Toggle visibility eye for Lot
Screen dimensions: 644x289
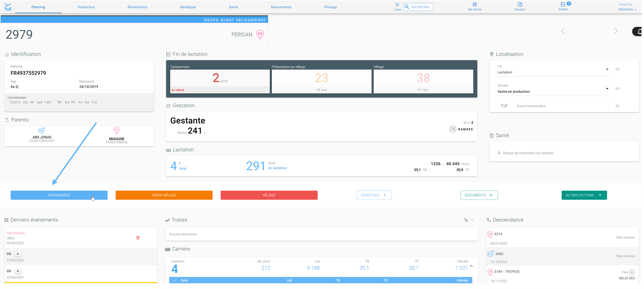[618, 69]
